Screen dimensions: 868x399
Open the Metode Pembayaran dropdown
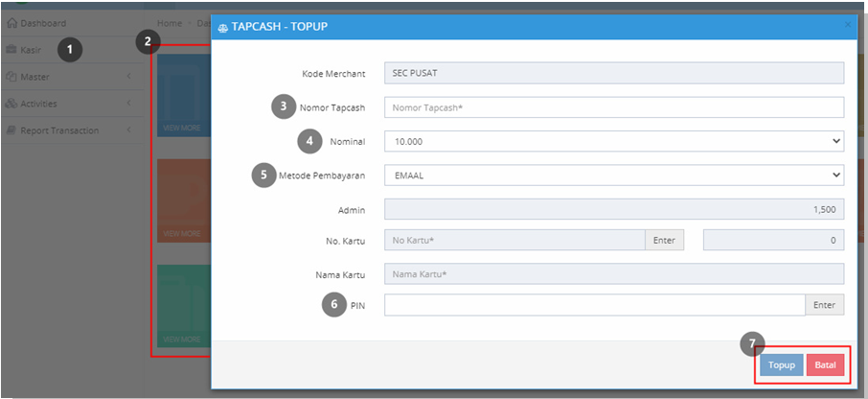coord(614,176)
